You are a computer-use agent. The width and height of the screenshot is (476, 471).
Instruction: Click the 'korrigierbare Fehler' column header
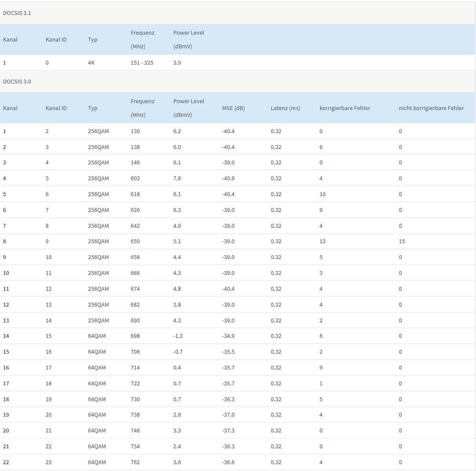tap(344, 108)
